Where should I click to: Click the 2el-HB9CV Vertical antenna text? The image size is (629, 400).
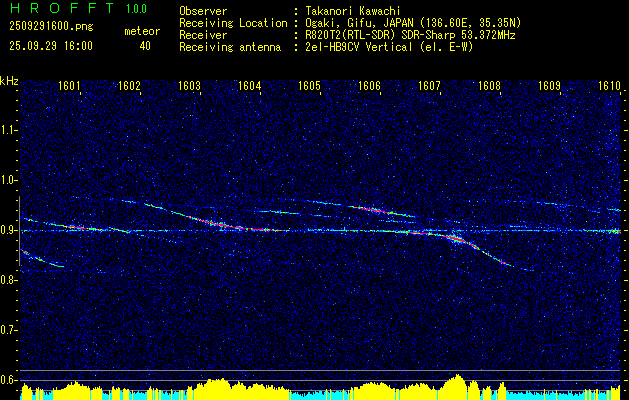[x=387, y=47]
